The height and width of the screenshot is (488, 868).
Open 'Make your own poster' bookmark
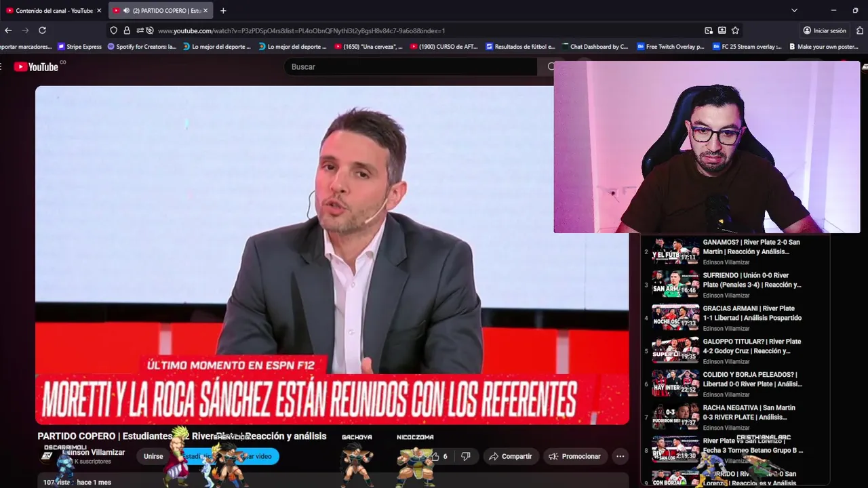[823, 47]
